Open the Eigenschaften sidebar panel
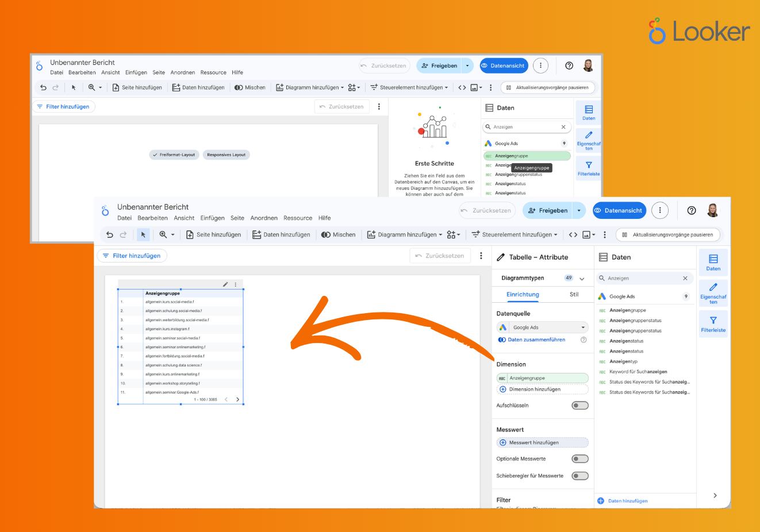Screen dimensions: 760x532 click(713, 293)
